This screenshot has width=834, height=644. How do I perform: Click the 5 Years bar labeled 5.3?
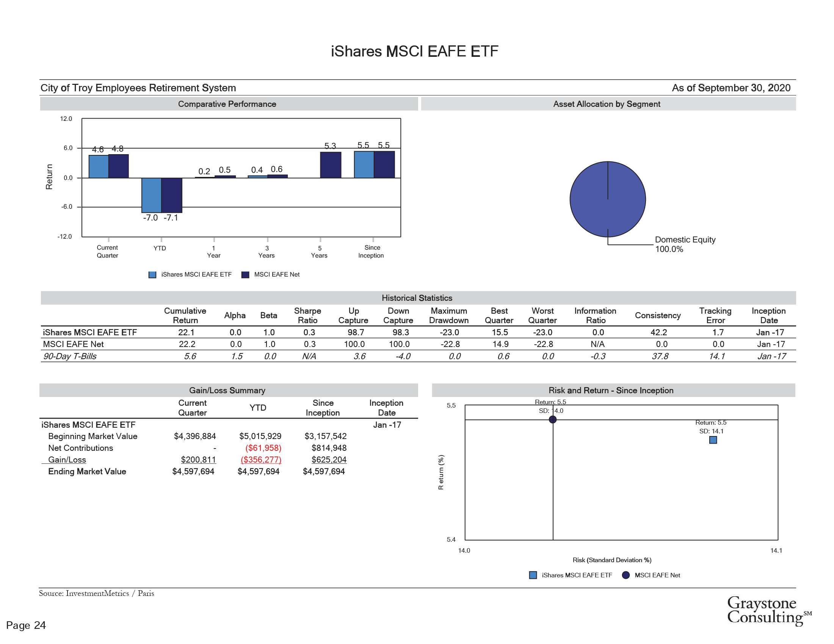(x=330, y=165)
